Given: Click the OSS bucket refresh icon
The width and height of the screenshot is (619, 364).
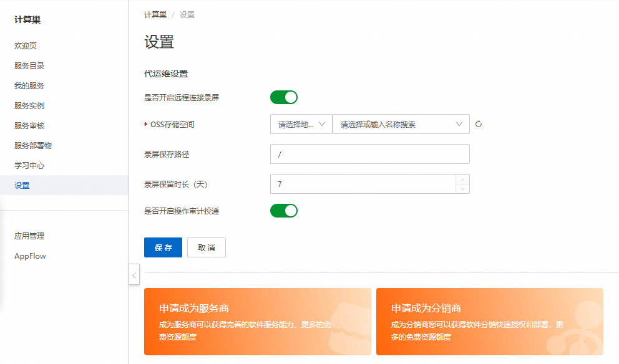Looking at the screenshot, I should 479,124.
